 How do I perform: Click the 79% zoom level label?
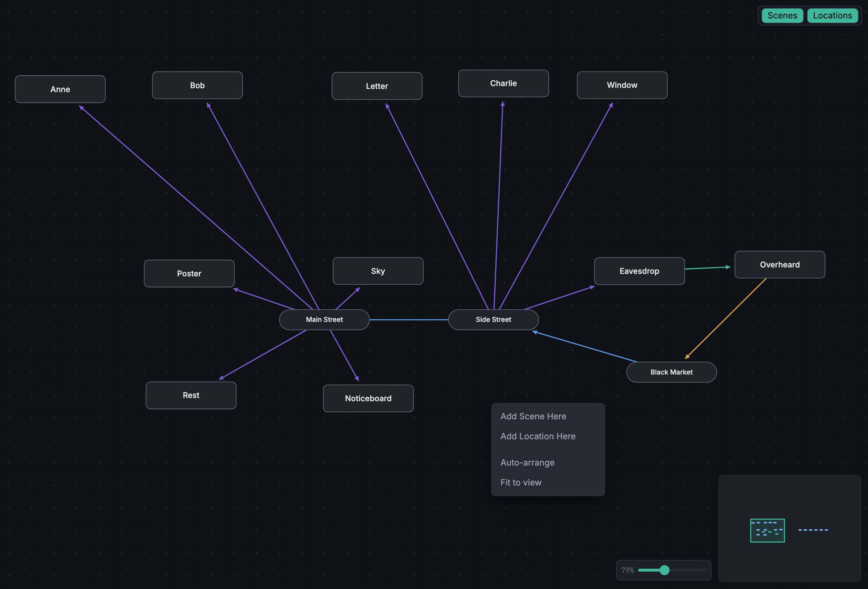pyautogui.click(x=628, y=570)
